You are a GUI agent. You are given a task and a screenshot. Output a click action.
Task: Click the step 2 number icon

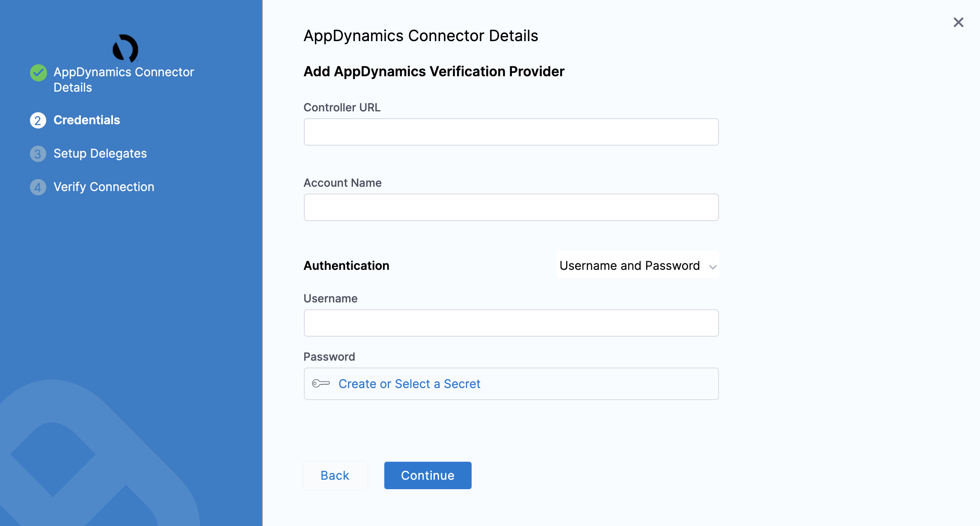(x=38, y=120)
